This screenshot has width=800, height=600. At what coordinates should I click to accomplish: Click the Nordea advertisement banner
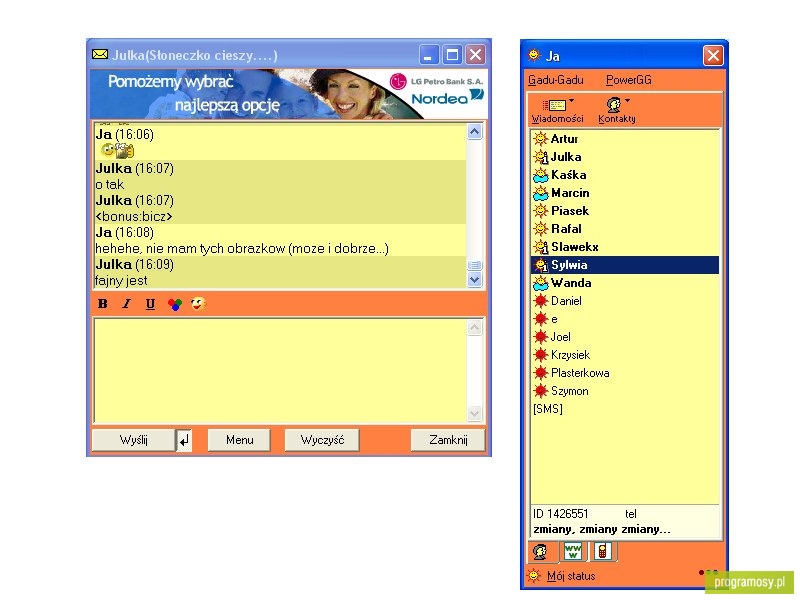pyautogui.click(x=288, y=94)
